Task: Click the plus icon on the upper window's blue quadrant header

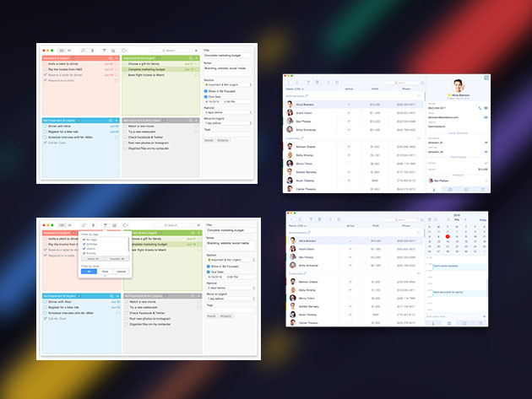Action: [x=117, y=121]
